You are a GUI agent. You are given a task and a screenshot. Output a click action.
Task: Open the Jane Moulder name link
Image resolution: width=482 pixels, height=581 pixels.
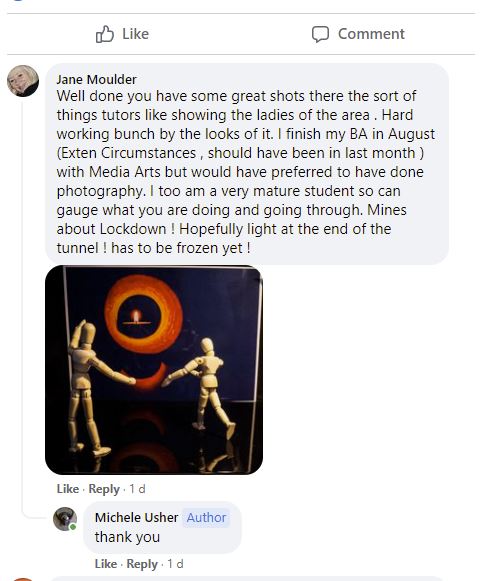(x=96, y=79)
